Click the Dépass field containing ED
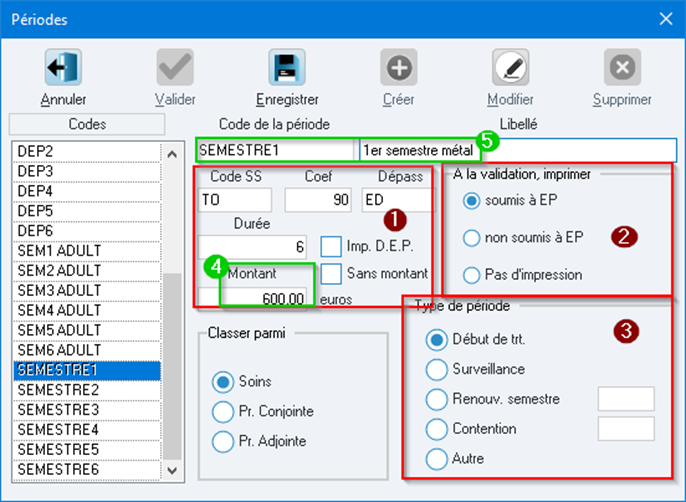Screen dimensions: 686x502 [397, 200]
